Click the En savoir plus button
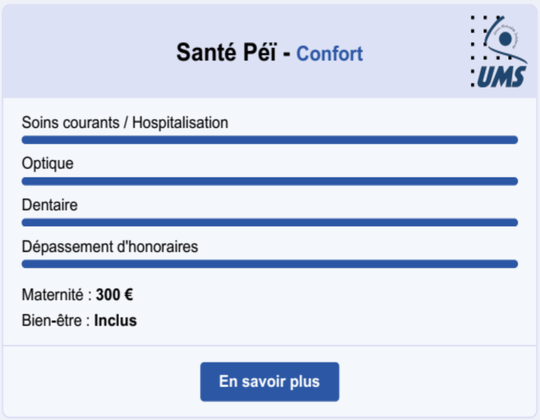 (270, 381)
